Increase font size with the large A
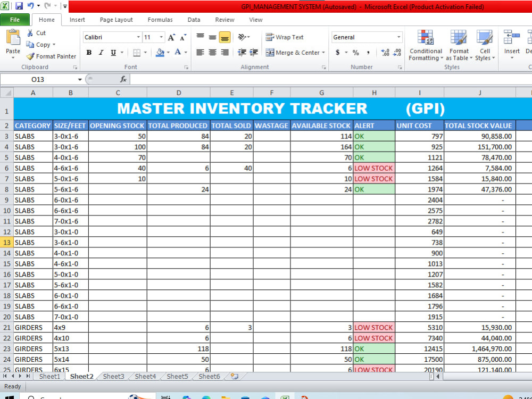This screenshot has width=532, height=399. 171,37
